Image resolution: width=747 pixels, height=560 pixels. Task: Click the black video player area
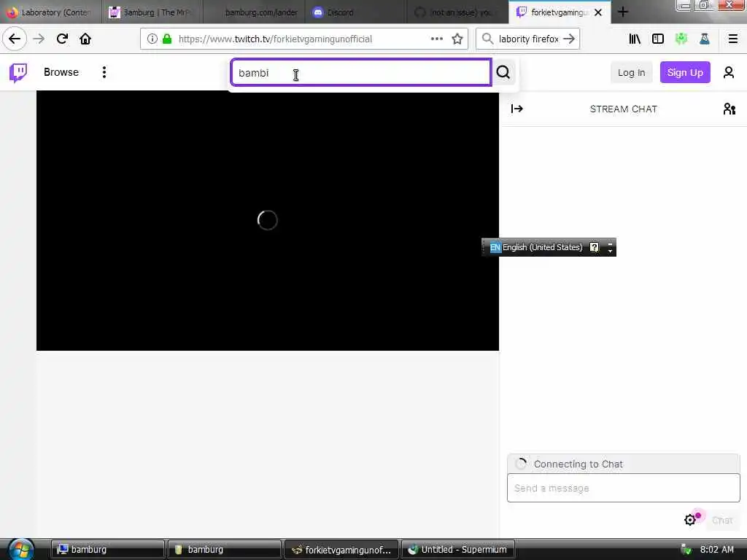(x=267, y=220)
